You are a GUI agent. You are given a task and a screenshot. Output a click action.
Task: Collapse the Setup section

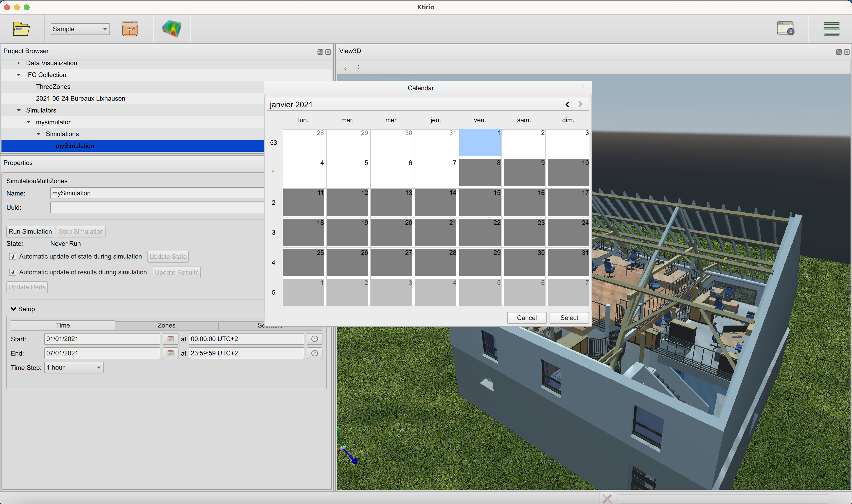[x=14, y=309]
